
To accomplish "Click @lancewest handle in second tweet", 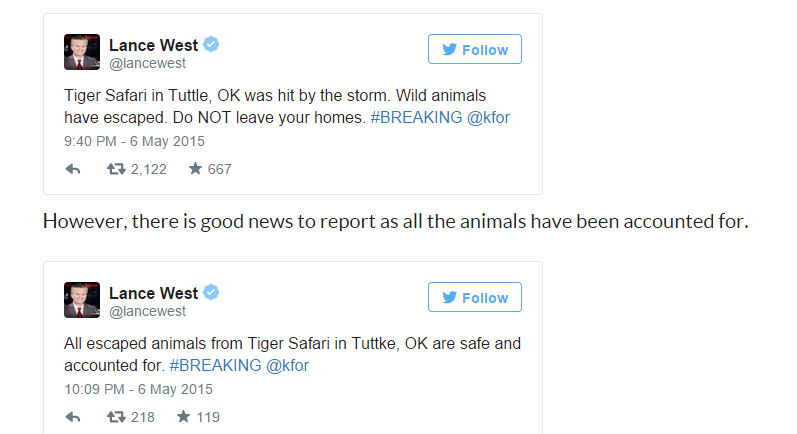I will coord(147,311).
